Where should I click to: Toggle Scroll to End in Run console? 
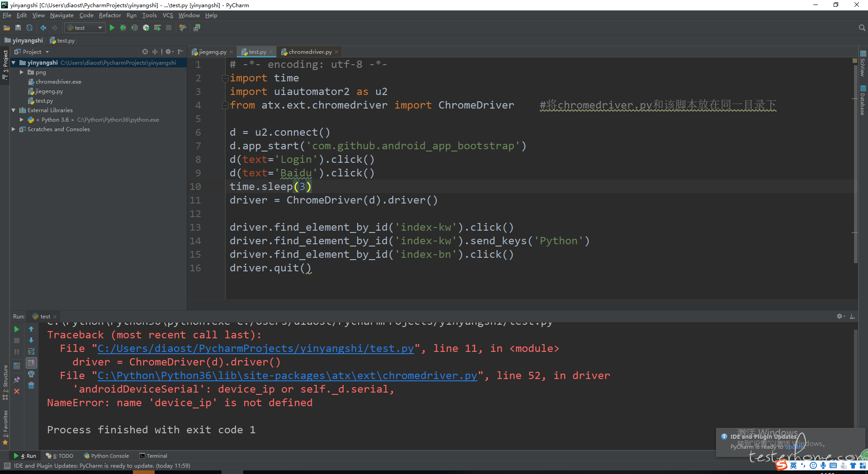31,363
